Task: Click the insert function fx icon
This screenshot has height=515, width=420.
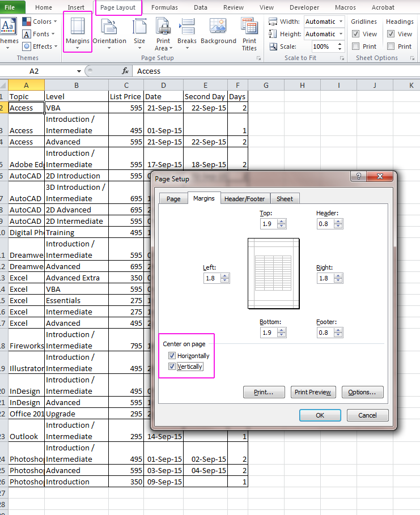Action: click(125, 71)
